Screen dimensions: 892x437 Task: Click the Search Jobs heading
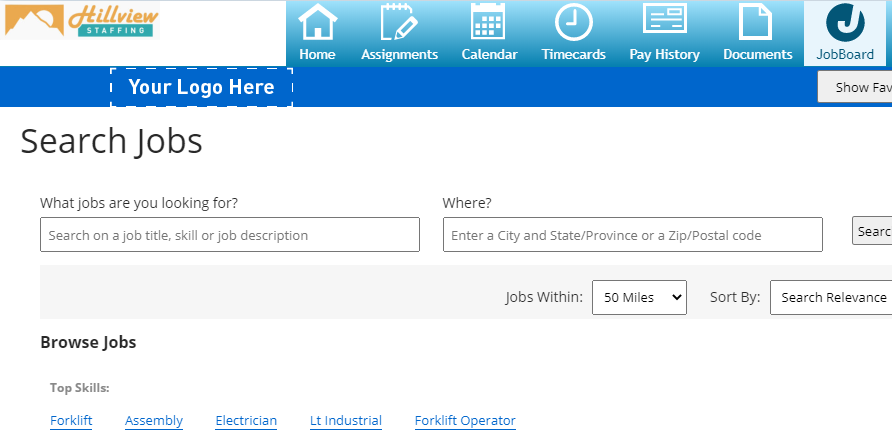[112, 141]
